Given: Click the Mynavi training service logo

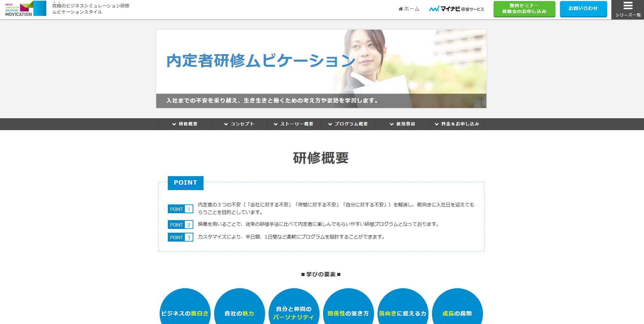Looking at the screenshot, I should click(x=456, y=9).
